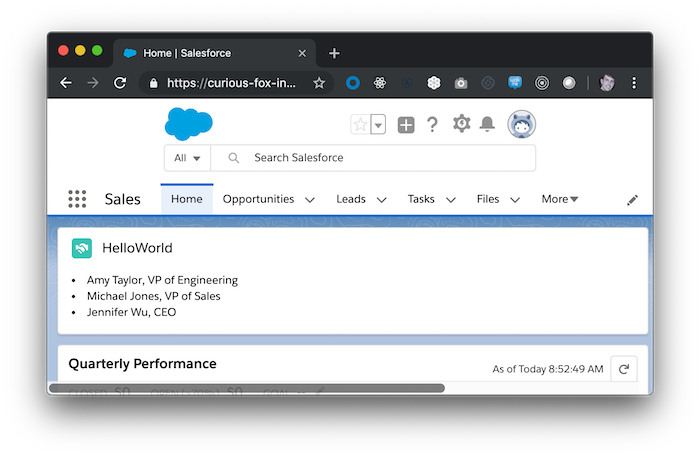Open the Help question mark
The image size is (700, 457).
pyautogui.click(x=432, y=125)
